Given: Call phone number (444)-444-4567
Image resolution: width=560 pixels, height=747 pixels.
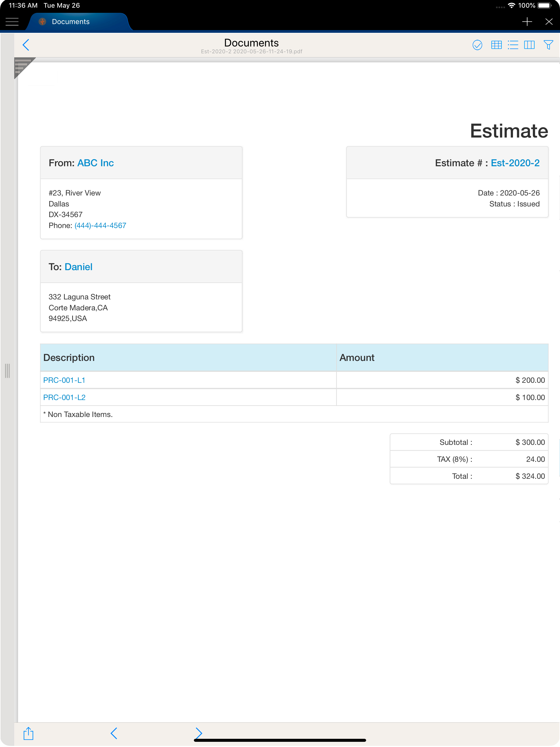Looking at the screenshot, I should tap(100, 226).
